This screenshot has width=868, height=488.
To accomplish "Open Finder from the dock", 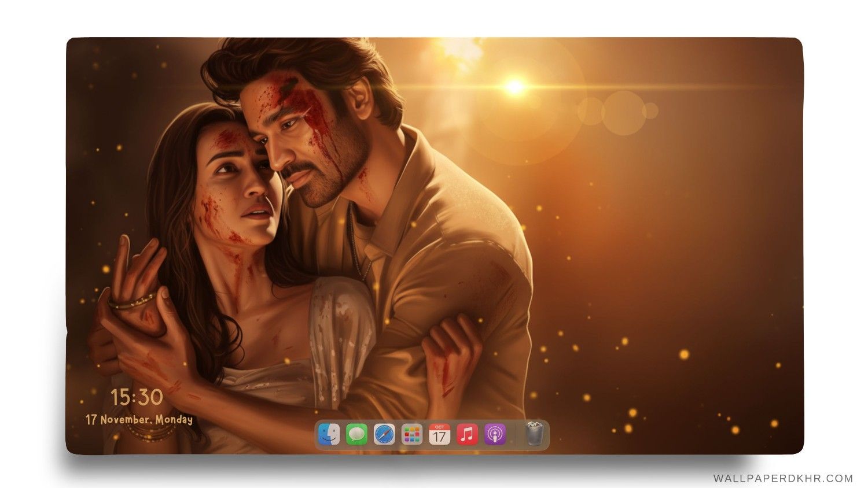I will 328,434.
